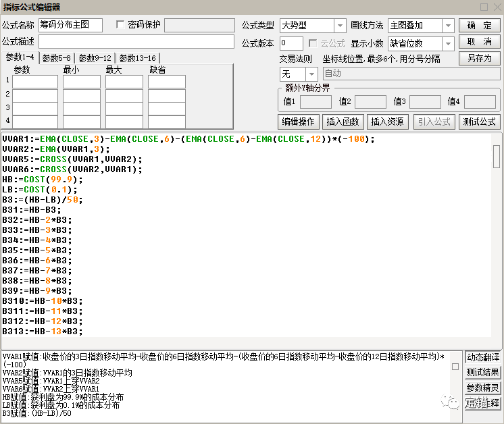Click the 值2 extra Y-axis field
The width and height of the screenshot is (504, 424).
370,102
